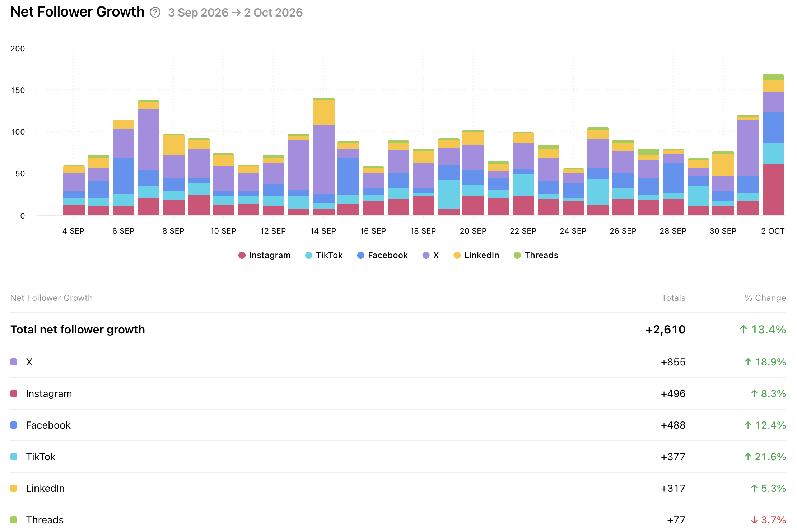Click the Facebook '12.4%' change value
The height and width of the screenshot is (532, 797).
click(x=765, y=425)
